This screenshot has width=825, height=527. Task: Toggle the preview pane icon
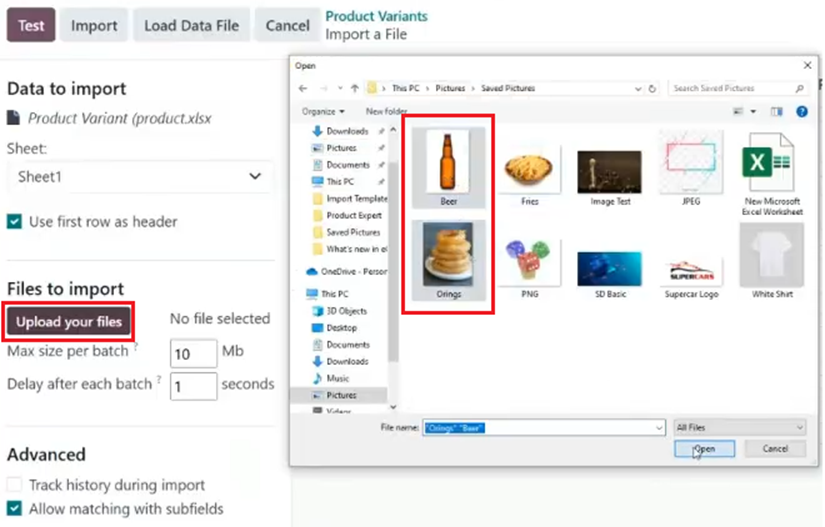click(776, 111)
